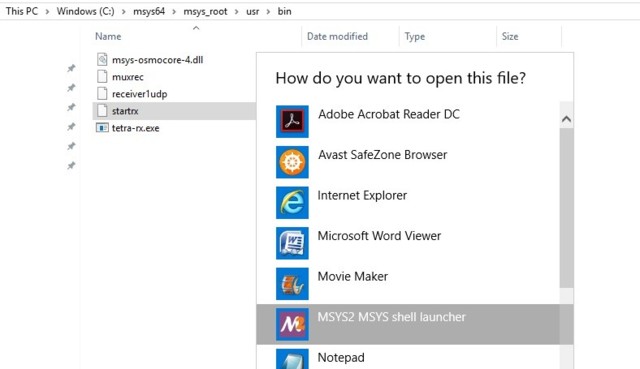The width and height of the screenshot is (640, 369).
Task: Expand chevron after msys64 breadcrumb
Action: pyautogui.click(x=174, y=11)
